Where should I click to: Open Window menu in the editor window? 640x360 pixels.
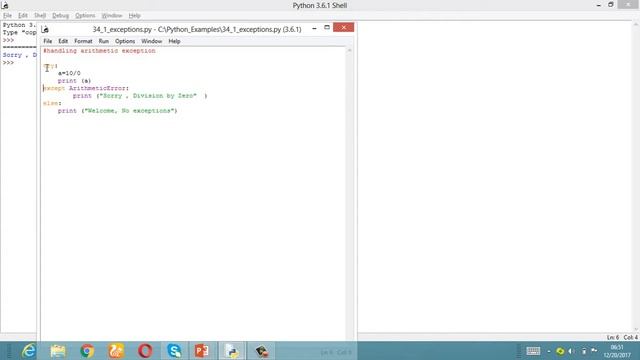[x=151, y=41]
